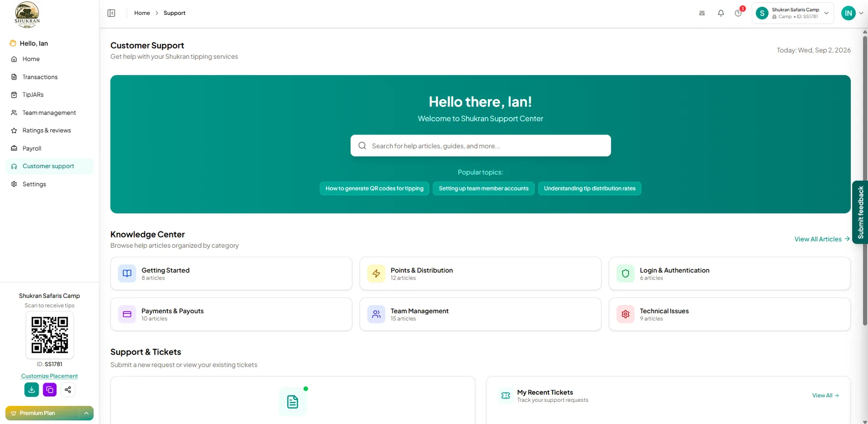Click the QR code image in sidebar
Screen dimensions: 868x424
click(x=50, y=335)
